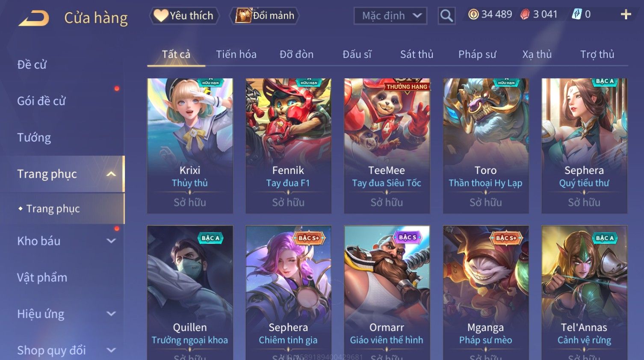Open Krixi Thủy thủ skin card

click(190, 146)
